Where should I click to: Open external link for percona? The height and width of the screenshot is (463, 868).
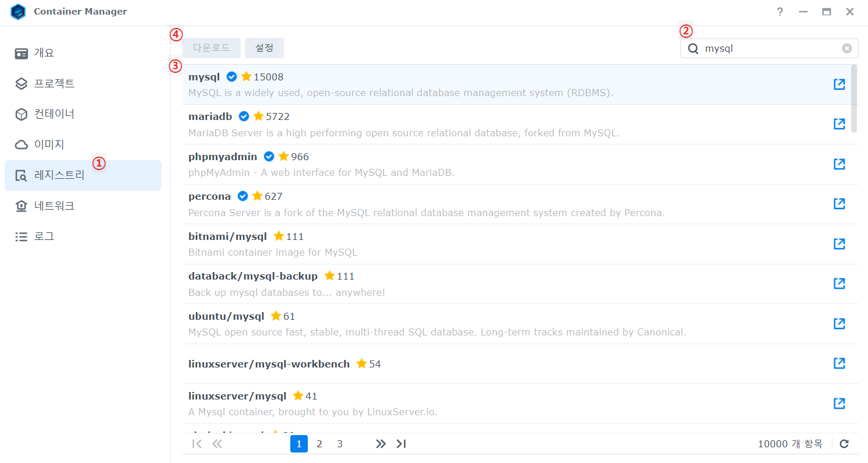tap(839, 204)
